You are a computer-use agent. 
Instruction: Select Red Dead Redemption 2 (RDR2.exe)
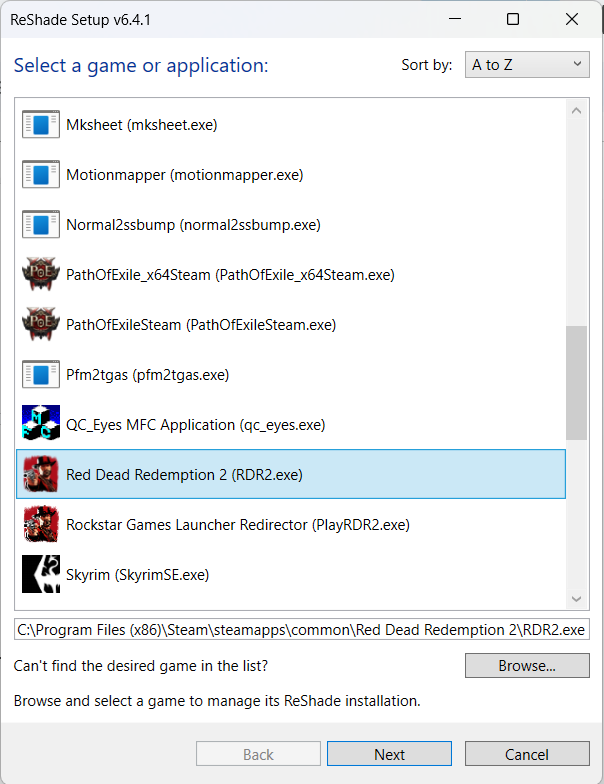(291, 474)
